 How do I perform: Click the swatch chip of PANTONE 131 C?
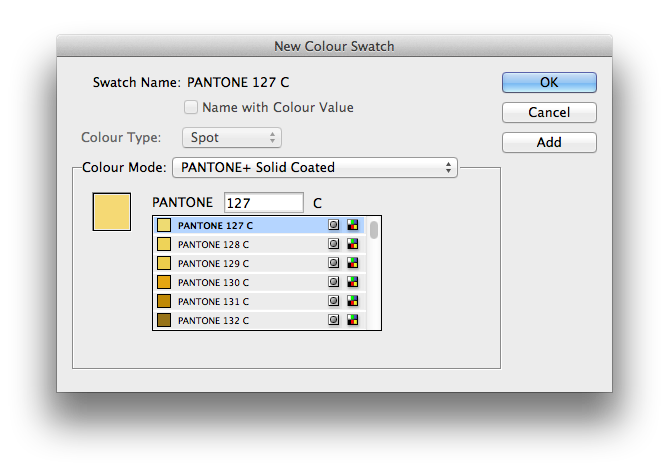pos(164,301)
